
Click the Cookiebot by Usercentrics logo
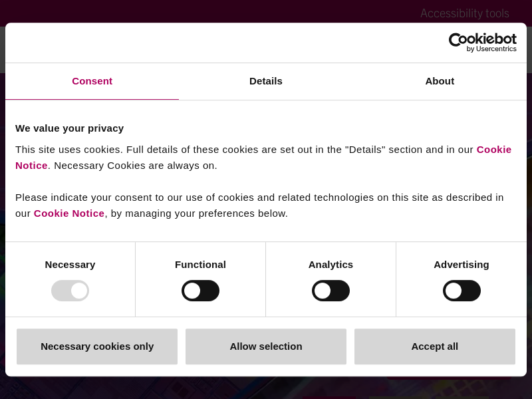click(x=482, y=43)
